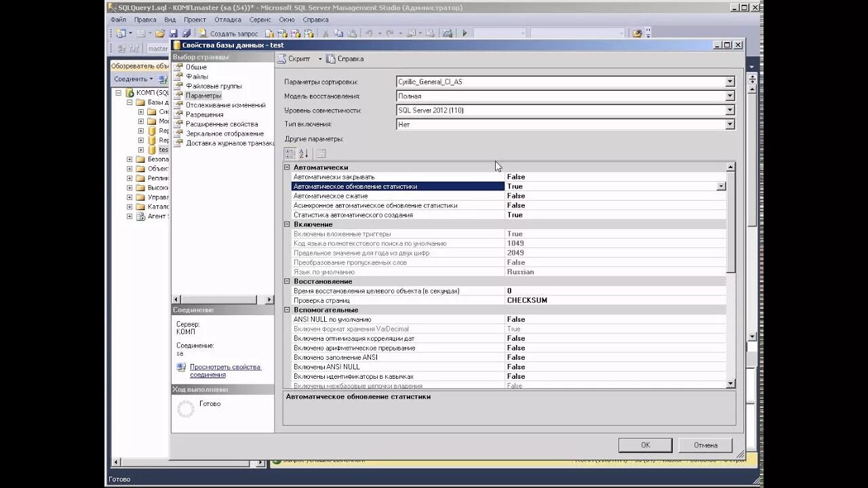Collapse the Вспомогательные category
This screenshot has width=868, height=488.
tap(287, 310)
